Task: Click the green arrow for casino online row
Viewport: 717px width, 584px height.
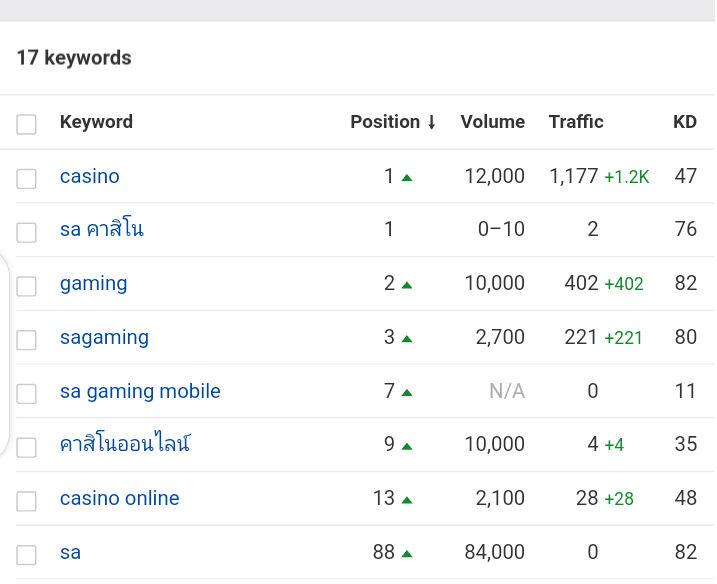Action: pos(407,500)
